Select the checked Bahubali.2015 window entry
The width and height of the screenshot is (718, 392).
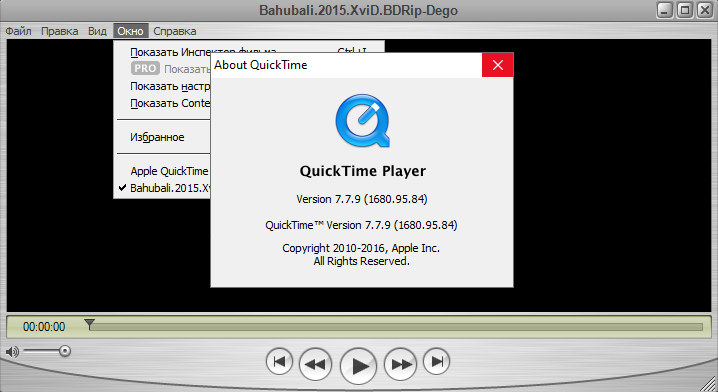(163, 188)
